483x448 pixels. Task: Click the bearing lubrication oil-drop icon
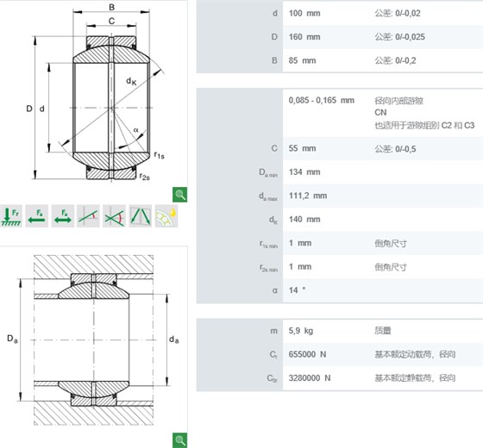pos(166,216)
